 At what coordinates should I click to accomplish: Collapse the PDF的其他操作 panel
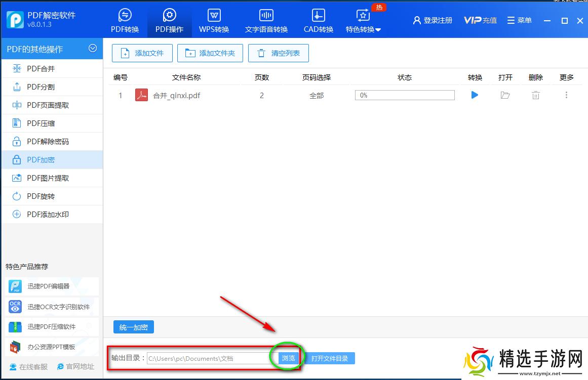pos(93,49)
